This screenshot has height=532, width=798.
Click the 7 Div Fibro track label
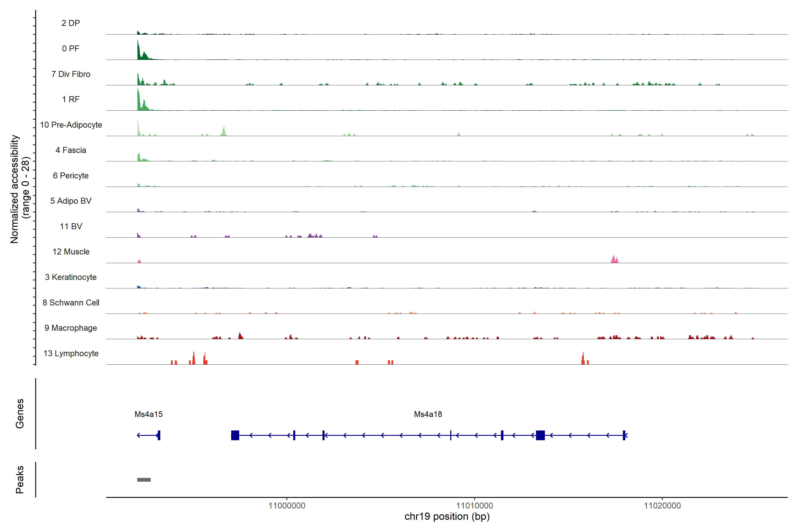coord(70,74)
